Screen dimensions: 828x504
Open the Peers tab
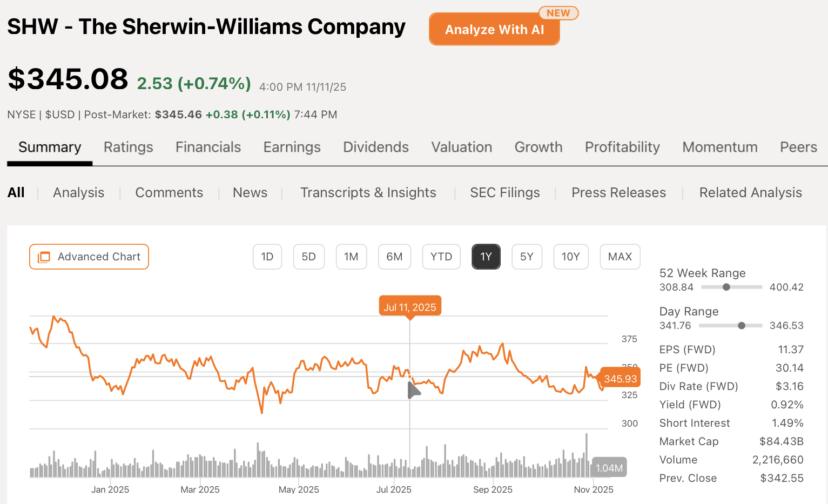tap(798, 147)
